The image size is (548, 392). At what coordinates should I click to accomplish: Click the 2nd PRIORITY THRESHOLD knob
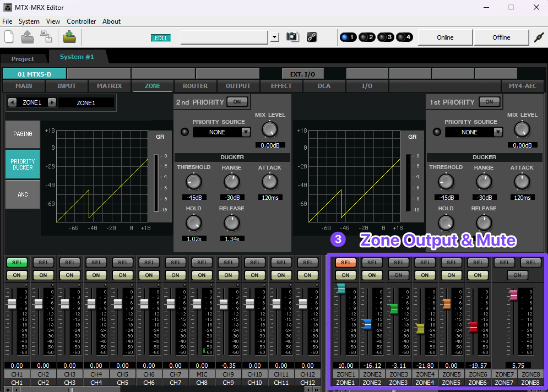pos(194,182)
